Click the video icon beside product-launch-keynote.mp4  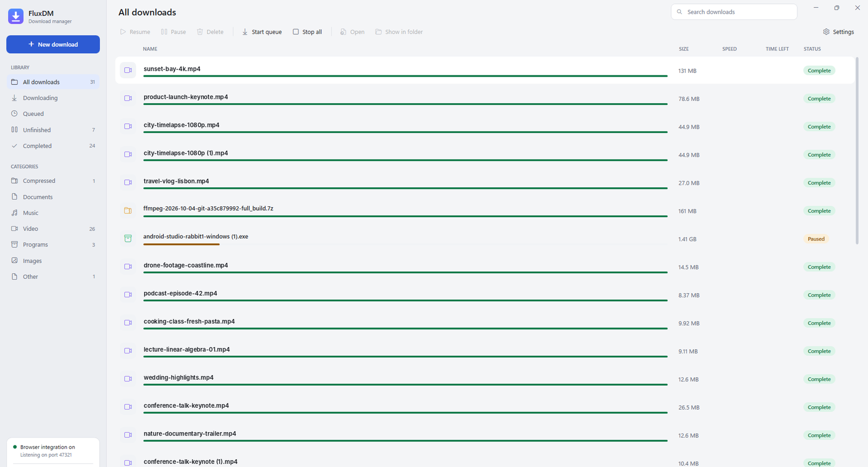[128, 98]
